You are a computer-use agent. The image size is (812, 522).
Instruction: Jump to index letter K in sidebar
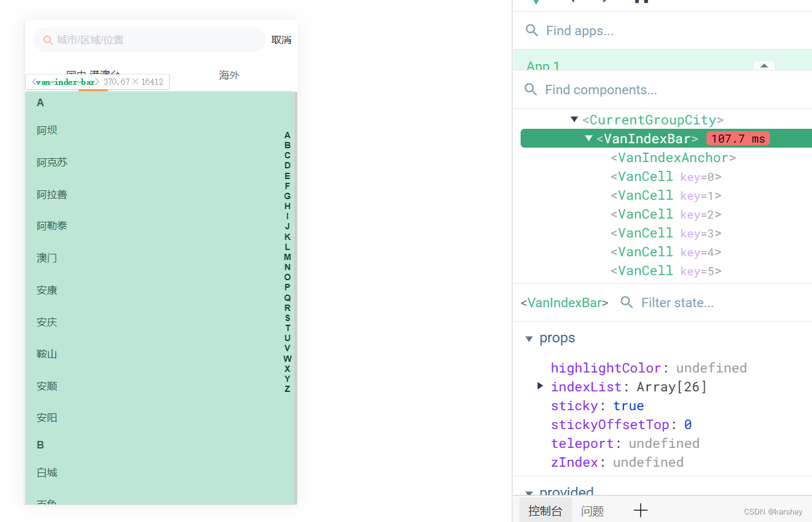(288, 237)
